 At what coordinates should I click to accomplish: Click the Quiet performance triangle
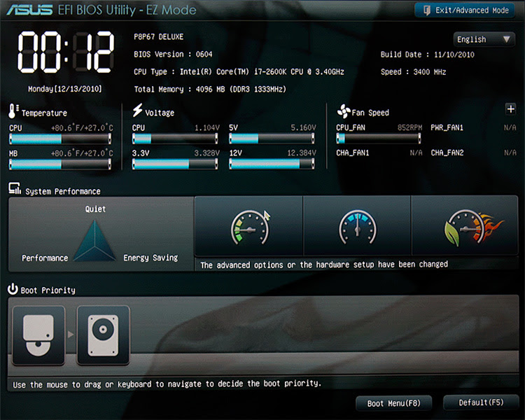coord(94,241)
